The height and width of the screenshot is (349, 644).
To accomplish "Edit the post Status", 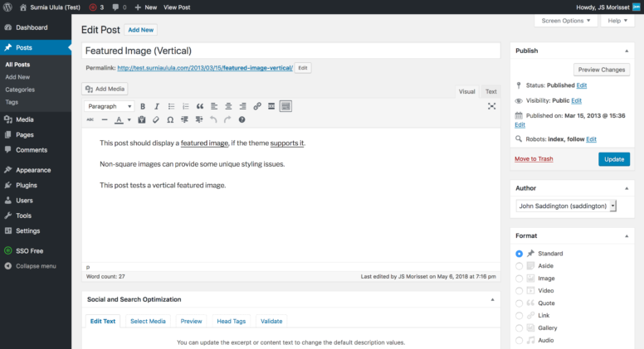I will [x=582, y=85].
